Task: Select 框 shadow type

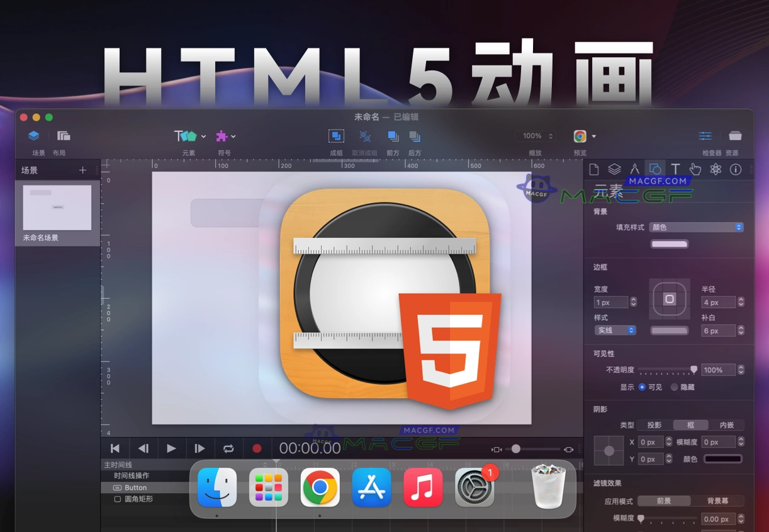Action: pos(691,425)
